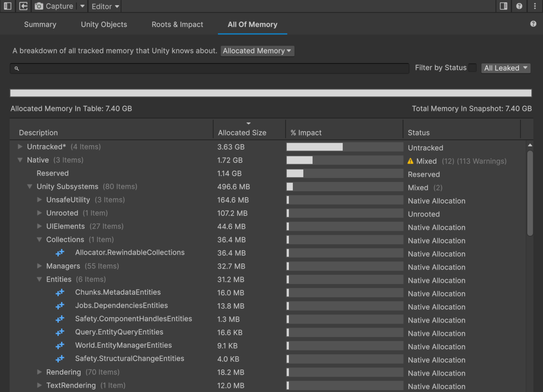543x392 pixels.
Task: Switch to the Unity Objects tab
Action: coord(104,24)
